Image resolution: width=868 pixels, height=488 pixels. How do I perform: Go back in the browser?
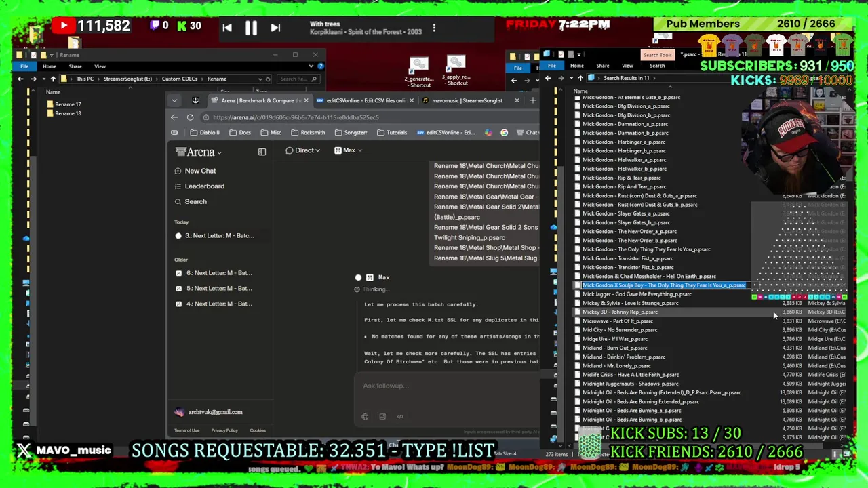(x=174, y=117)
